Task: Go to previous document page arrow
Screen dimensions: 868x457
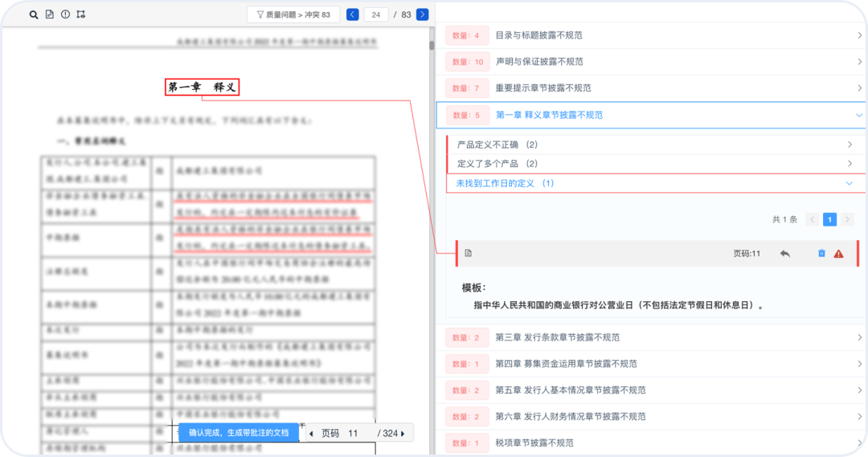Action: point(311,434)
